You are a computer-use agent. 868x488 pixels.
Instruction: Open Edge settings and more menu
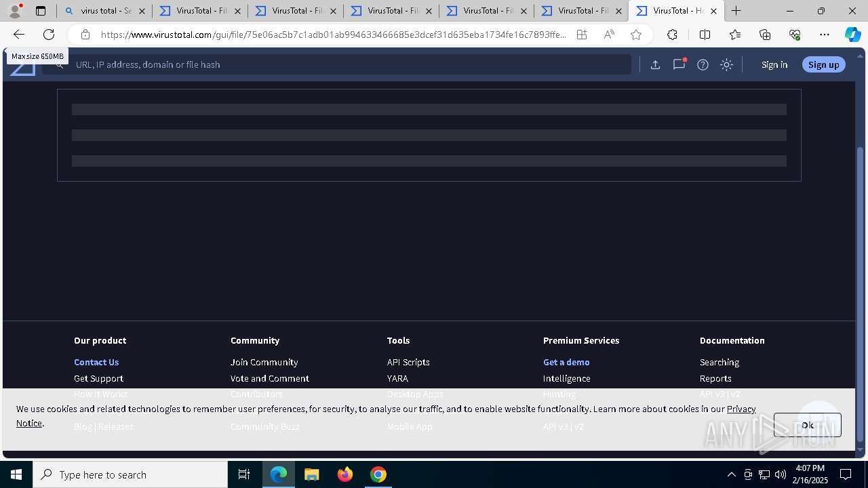click(x=825, y=35)
